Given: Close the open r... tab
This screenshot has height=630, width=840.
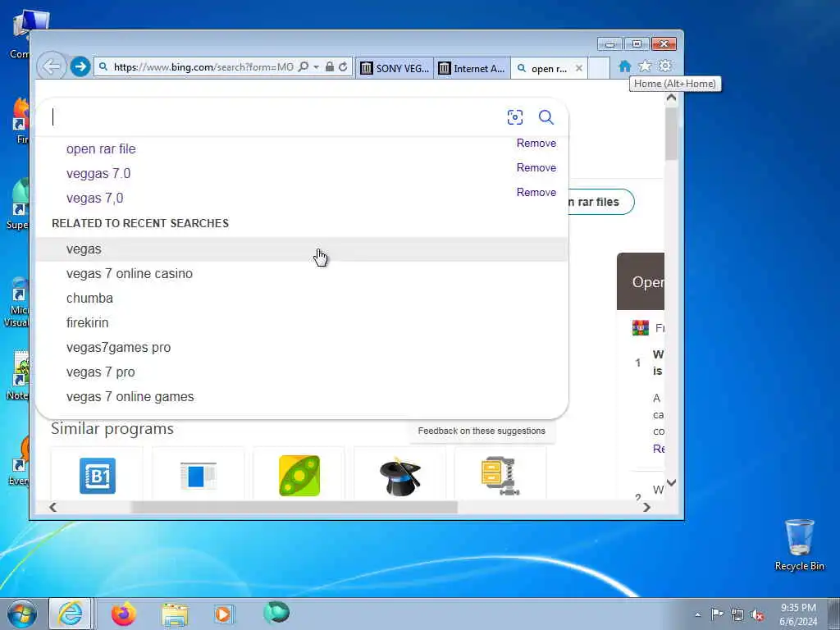Looking at the screenshot, I should click(578, 68).
